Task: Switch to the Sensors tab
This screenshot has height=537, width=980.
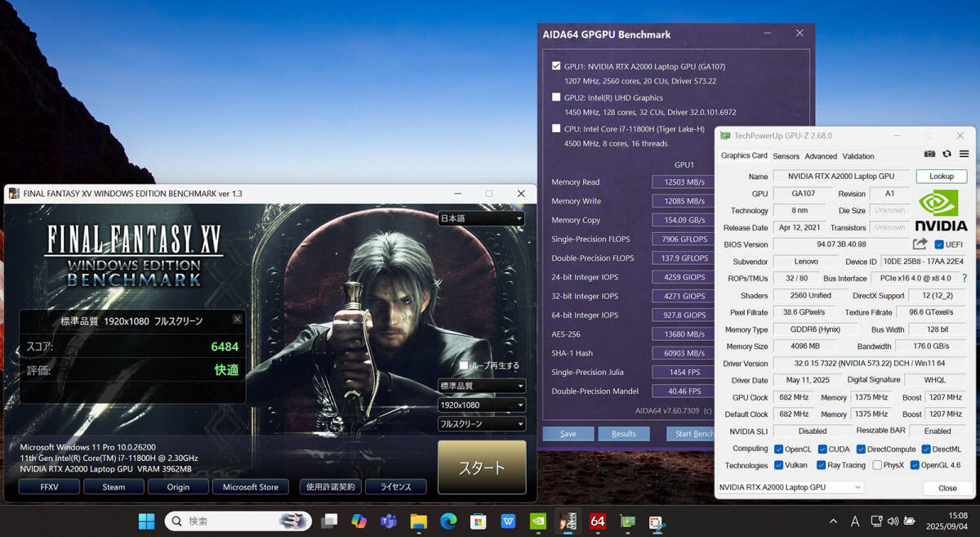Action: point(786,156)
